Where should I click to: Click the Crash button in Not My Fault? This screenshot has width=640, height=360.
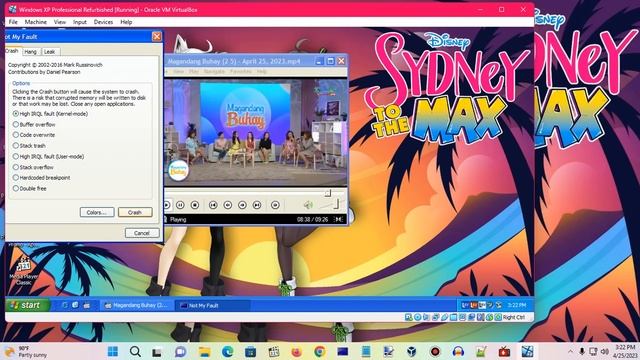pos(135,212)
